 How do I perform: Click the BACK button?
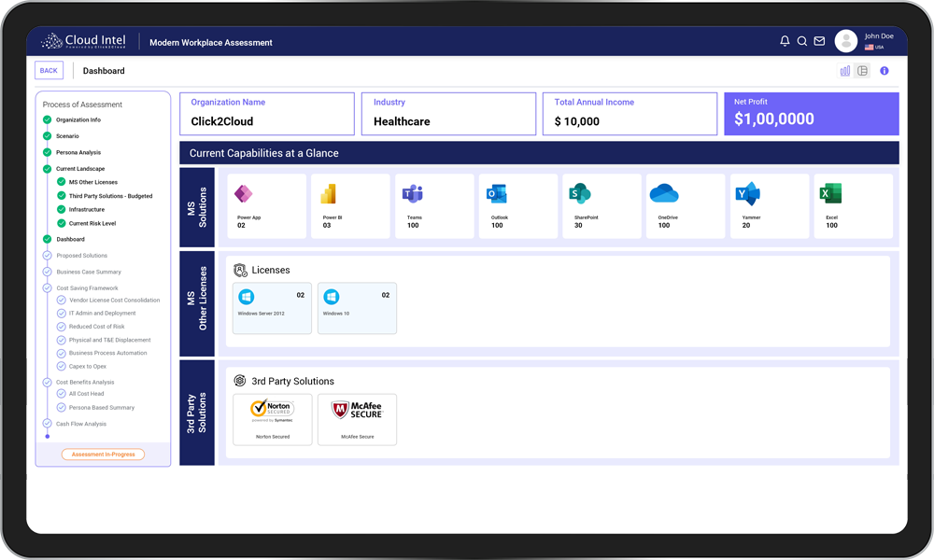click(x=49, y=70)
